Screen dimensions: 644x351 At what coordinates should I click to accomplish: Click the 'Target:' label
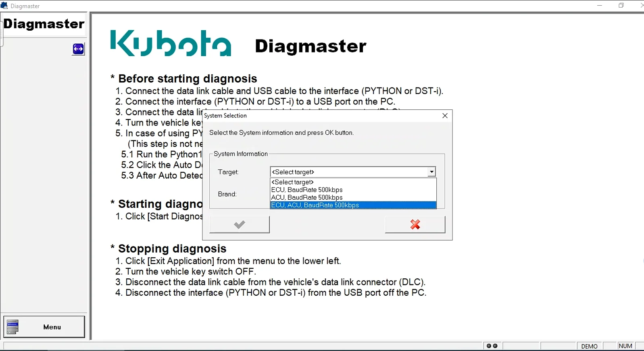coord(228,172)
